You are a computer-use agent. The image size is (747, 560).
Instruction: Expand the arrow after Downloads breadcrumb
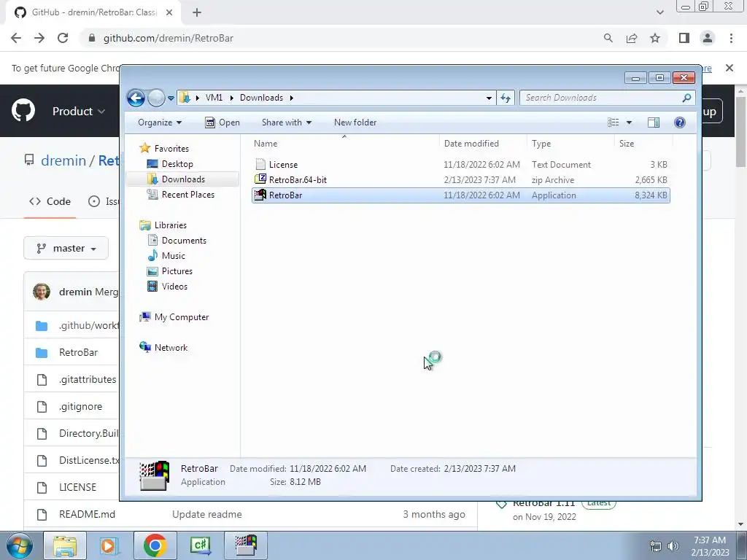point(291,98)
